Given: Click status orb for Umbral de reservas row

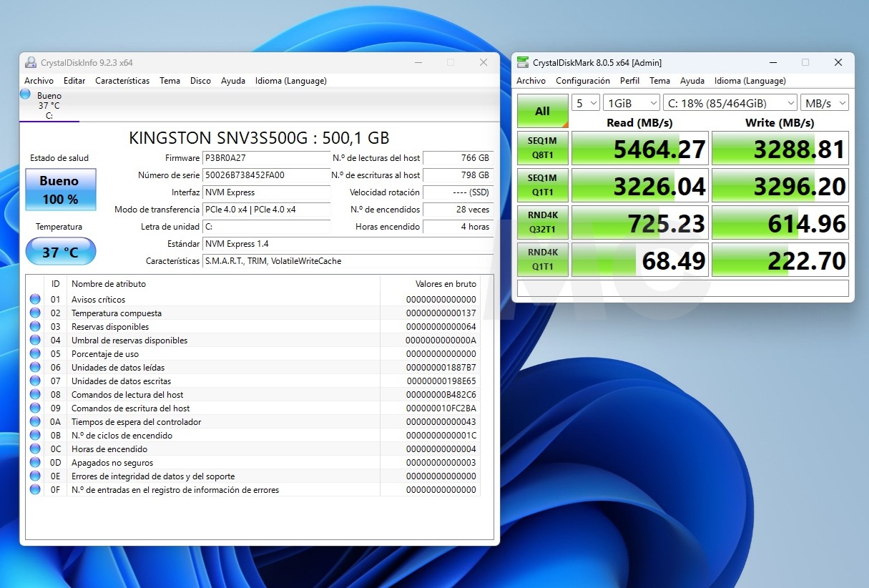Looking at the screenshot, I should 35,340.
